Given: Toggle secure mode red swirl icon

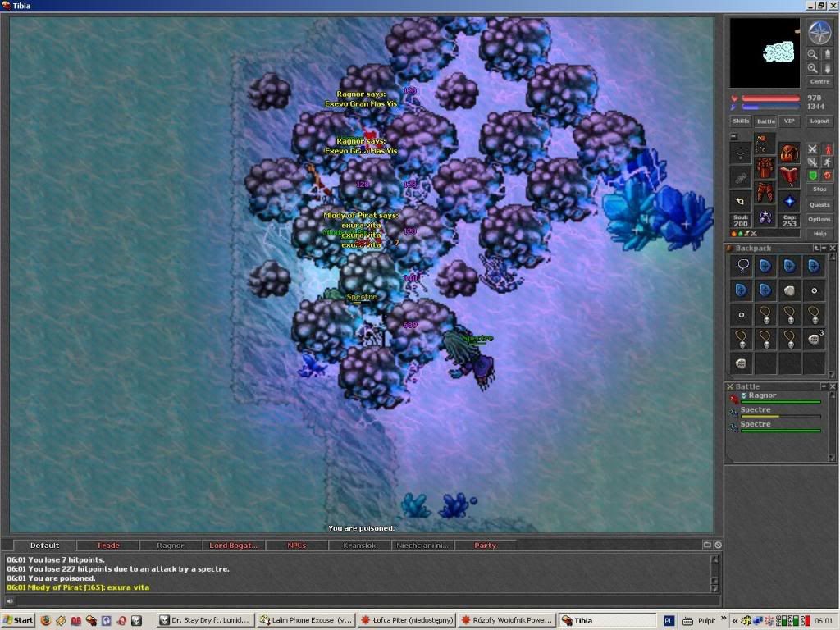Looking at the screenshot, I should point(827,176).
